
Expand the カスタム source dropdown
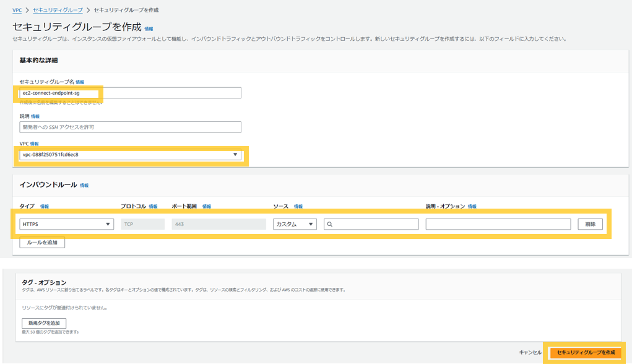pos(295,224)
